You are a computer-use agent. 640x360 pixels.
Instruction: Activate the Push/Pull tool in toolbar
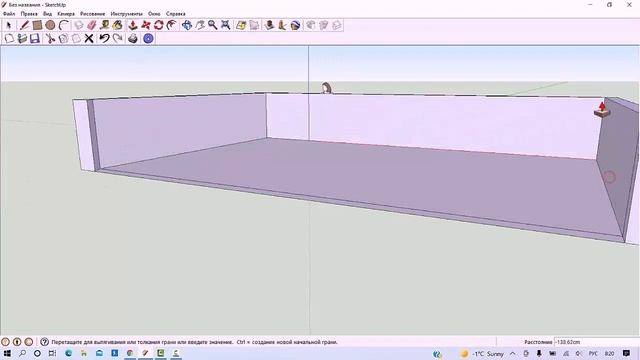tap(133, 25)
